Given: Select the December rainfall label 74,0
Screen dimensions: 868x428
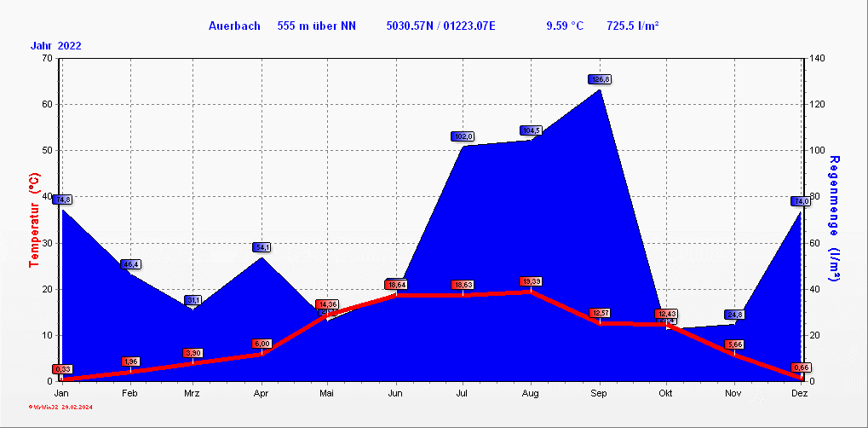Looking at the screenshot, I should (x=801, y=201).
